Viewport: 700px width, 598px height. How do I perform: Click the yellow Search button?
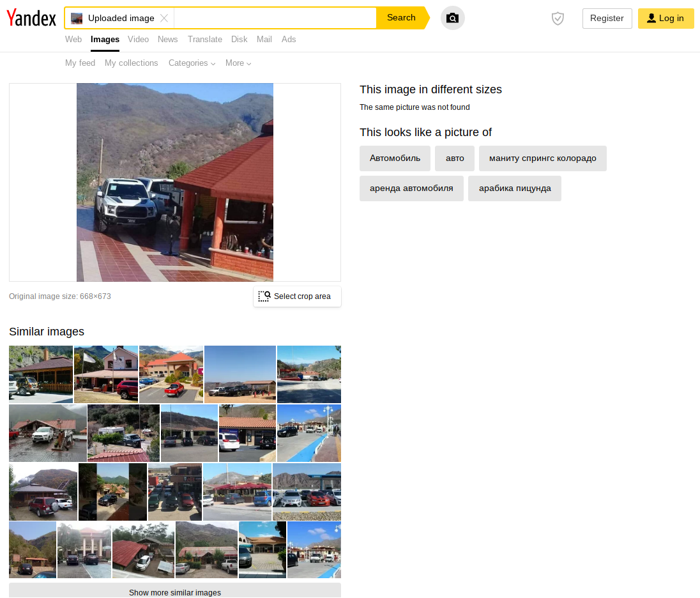point(401,18)
